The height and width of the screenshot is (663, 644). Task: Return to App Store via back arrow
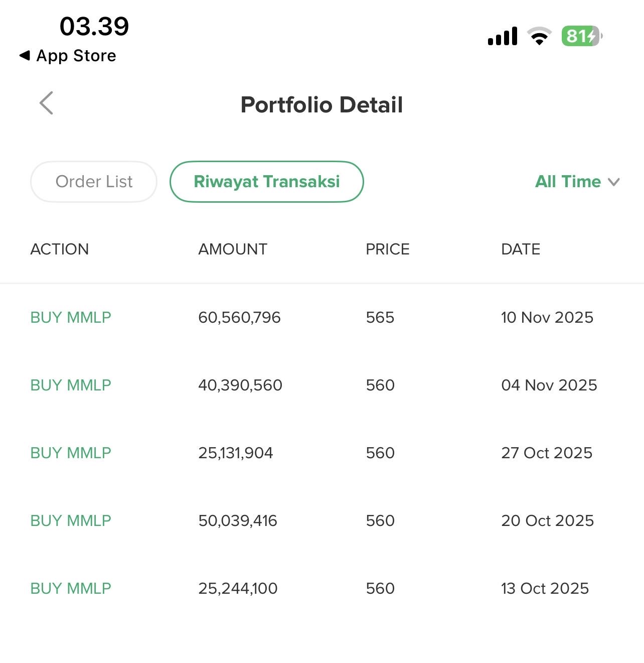(67, 56)
